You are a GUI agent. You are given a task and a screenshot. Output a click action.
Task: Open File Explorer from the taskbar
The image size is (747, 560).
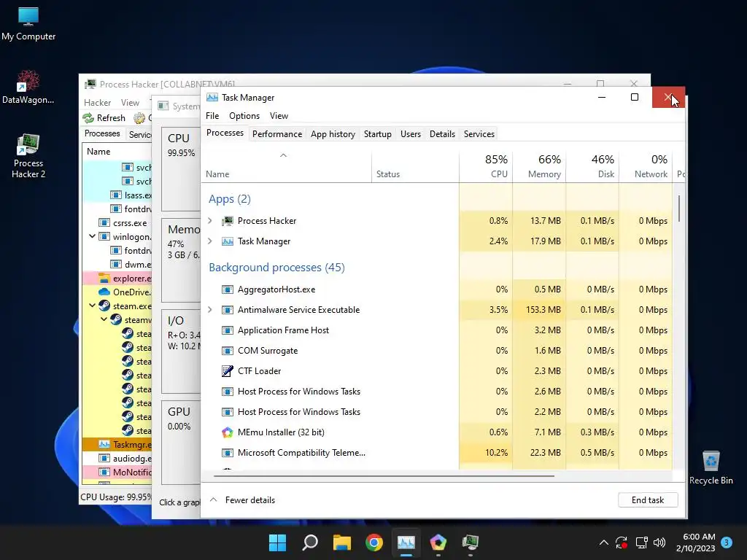[342, 542]
